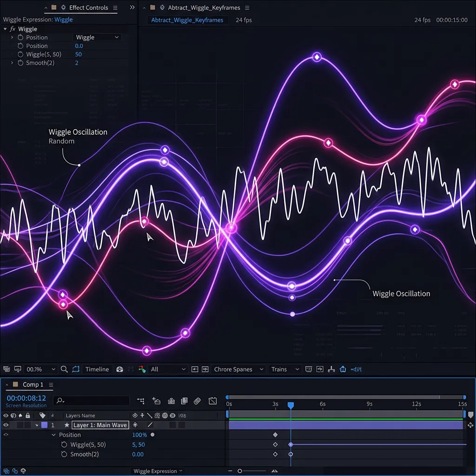The height and width of the screenshot is (476, 476).
Task: Toggle the fx Wiggle effect on or off
Action: click(x=13, y=29)
